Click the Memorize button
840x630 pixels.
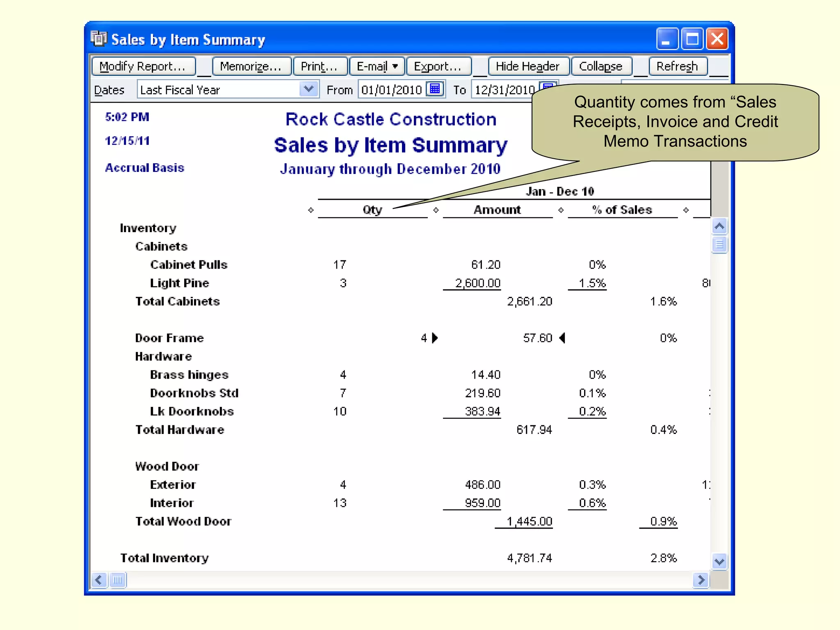(251, 66)
